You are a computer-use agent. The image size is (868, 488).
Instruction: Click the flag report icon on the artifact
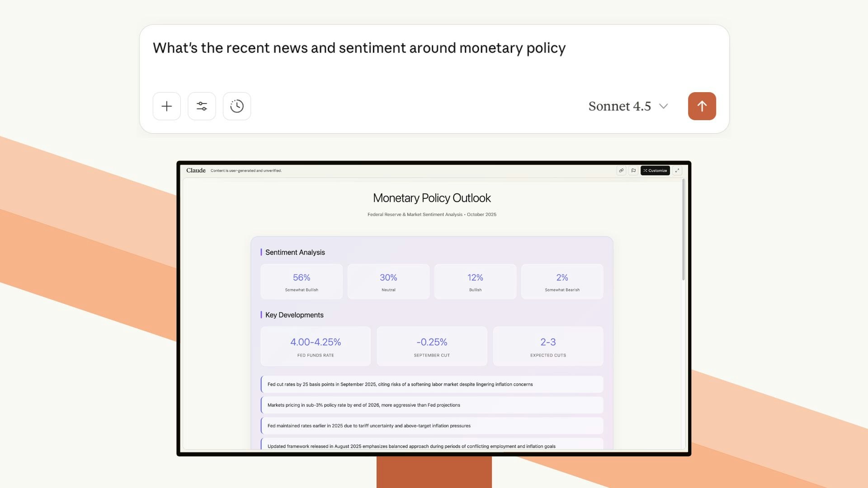point(633,170)
